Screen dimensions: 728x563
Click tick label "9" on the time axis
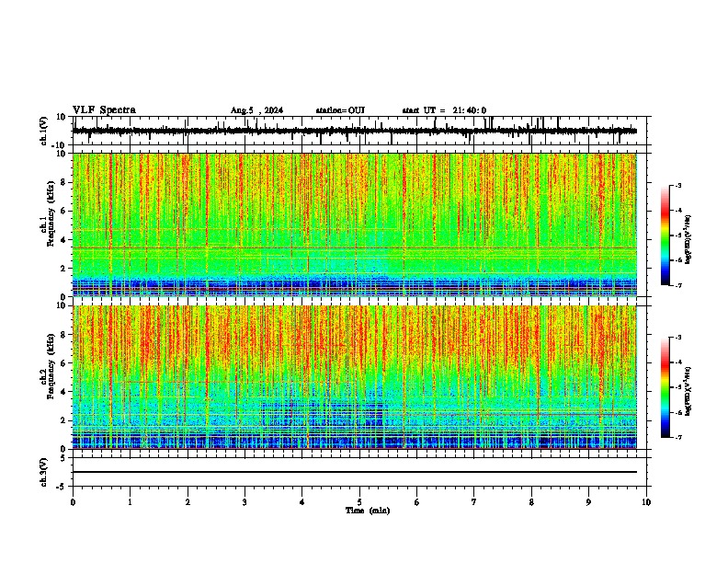[x=588, y=502]
